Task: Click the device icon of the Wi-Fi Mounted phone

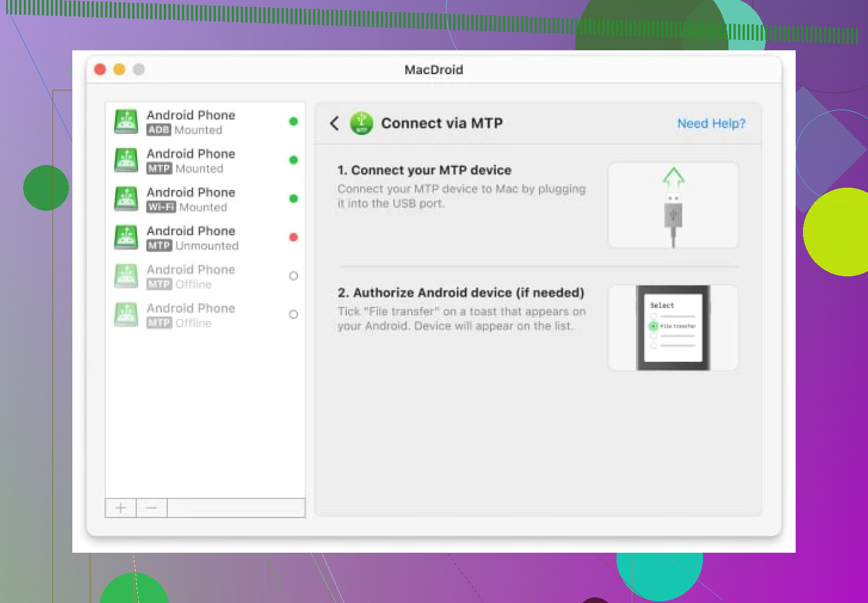Action: pos(126,199)
